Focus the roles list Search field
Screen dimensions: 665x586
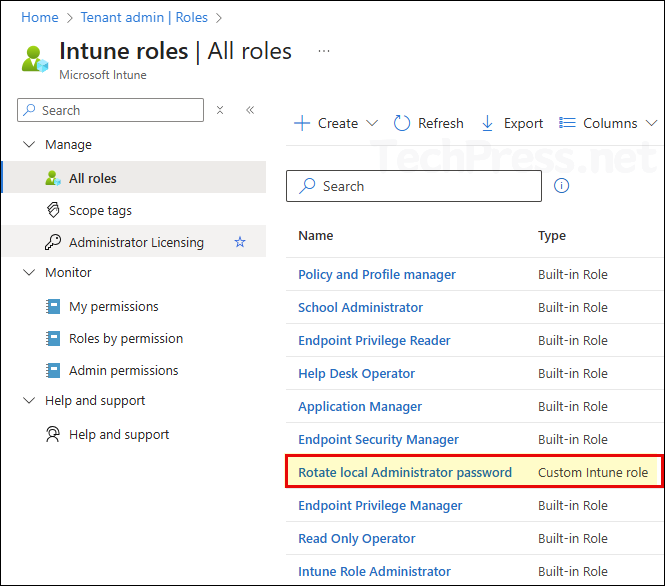click(414, 186)
